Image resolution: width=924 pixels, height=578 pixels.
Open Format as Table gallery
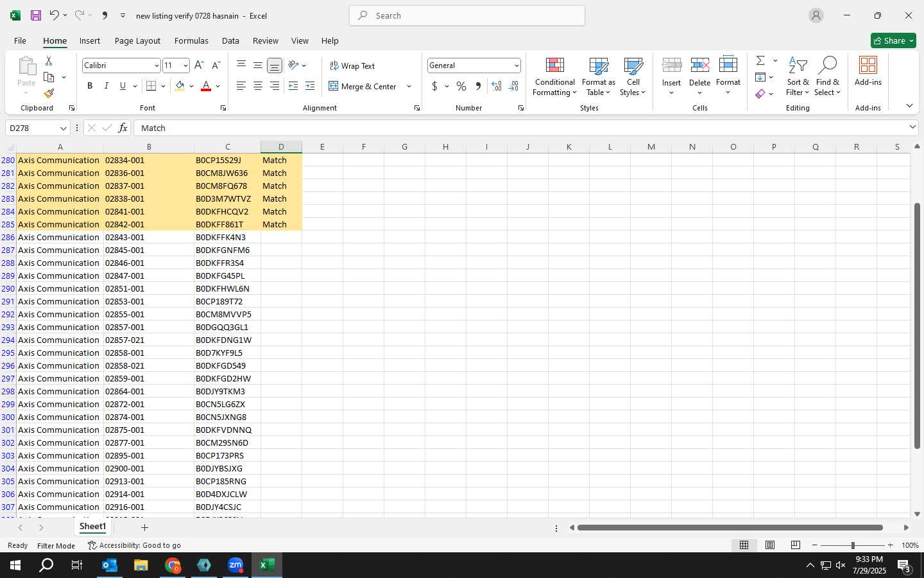tap(599, 77)
